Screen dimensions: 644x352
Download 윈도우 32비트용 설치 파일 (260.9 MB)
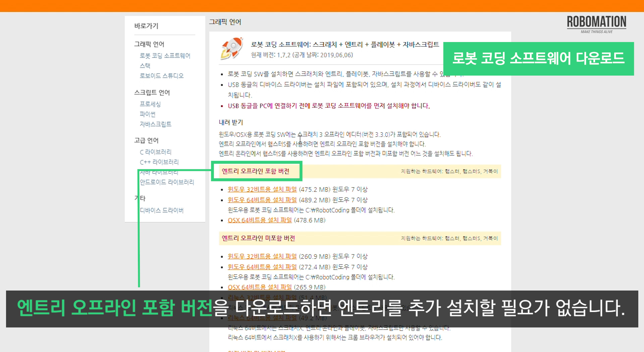coord(262,256)
